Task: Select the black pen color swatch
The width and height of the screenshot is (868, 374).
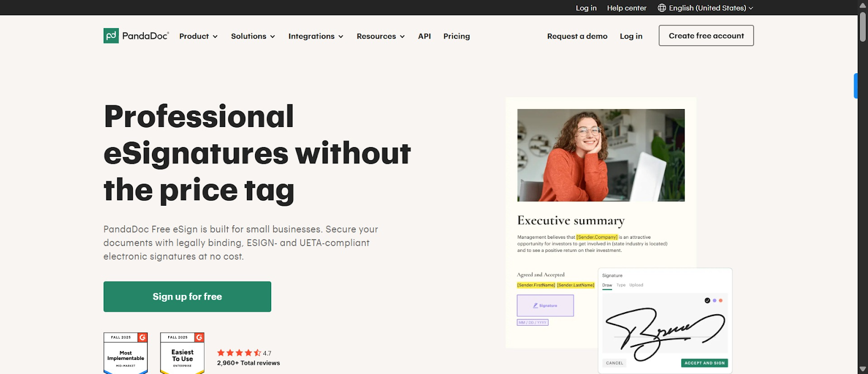Action: pyautogui.click(x=707, y=300)
